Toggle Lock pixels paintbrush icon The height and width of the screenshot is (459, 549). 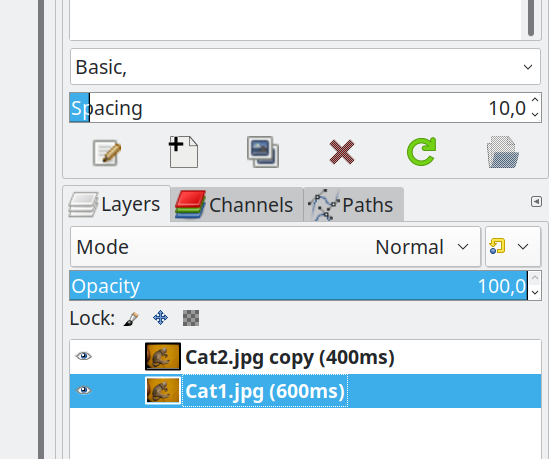point(131,318)
